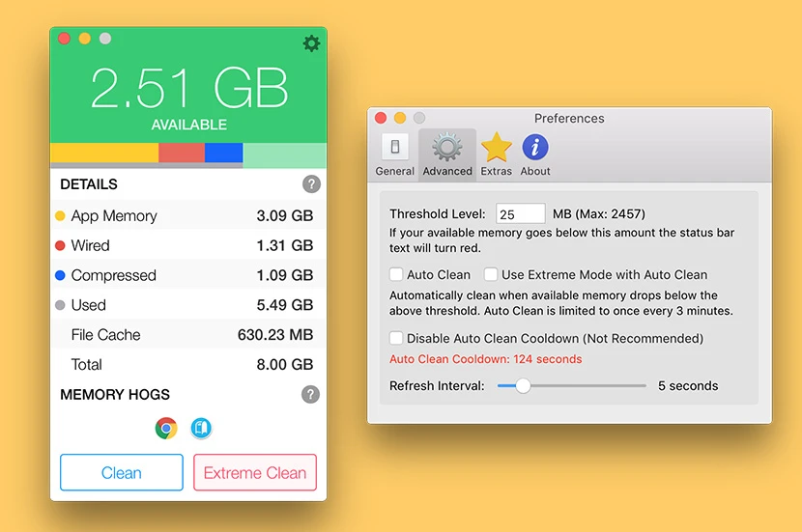Open the Extras star icon
The image size is (802, 532).
point(496,148)
